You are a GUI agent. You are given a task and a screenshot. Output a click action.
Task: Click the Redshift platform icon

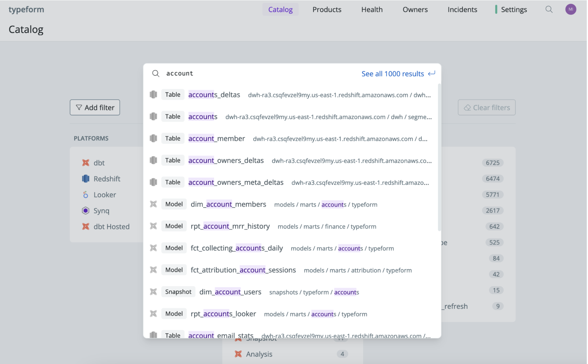(86, 178)
